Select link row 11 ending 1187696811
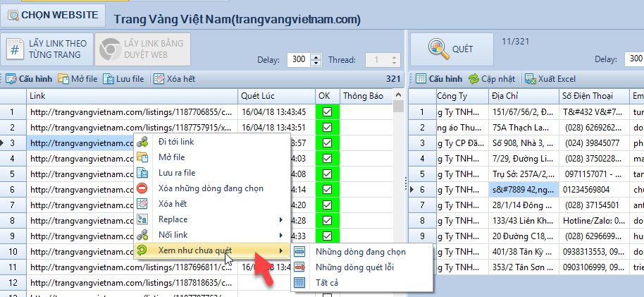Screen dimensions: 644x297 tap(132, 267)
